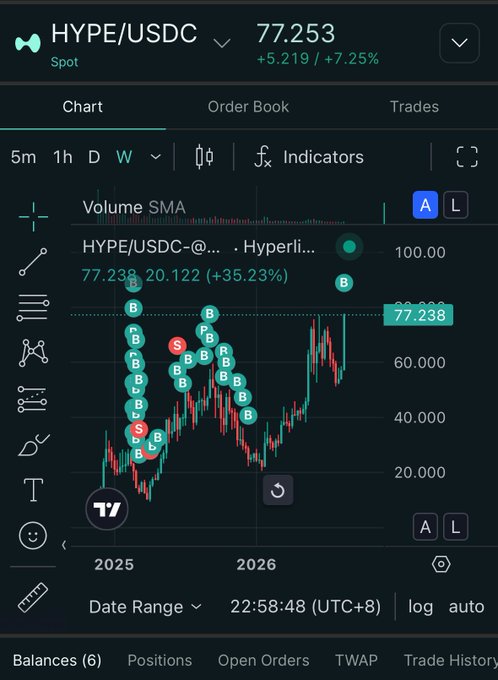Screen dimensions: 498x680
Task: Click the 2026 time axis label
Action: click(256, 564)
